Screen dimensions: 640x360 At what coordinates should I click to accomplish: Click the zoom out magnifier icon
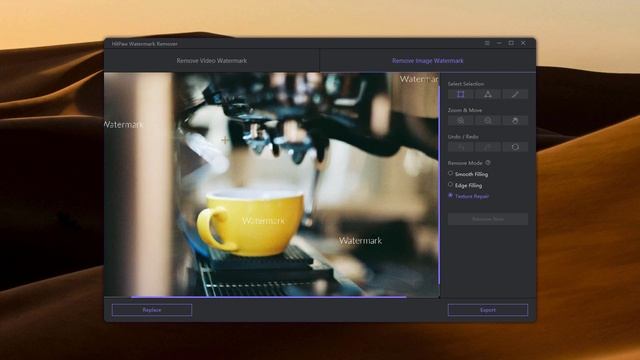tap(488, 120)
